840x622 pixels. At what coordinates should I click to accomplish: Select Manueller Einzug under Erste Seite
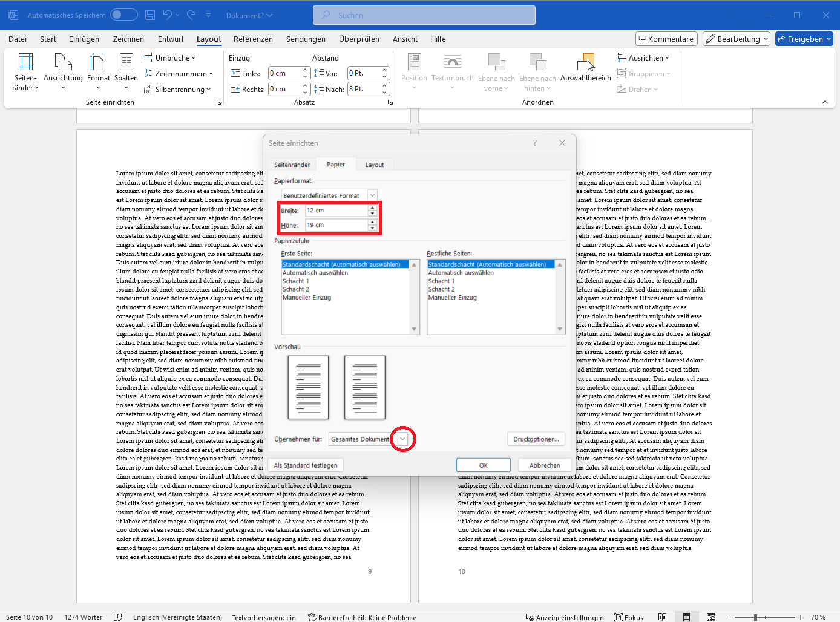[x=307, y=298]
